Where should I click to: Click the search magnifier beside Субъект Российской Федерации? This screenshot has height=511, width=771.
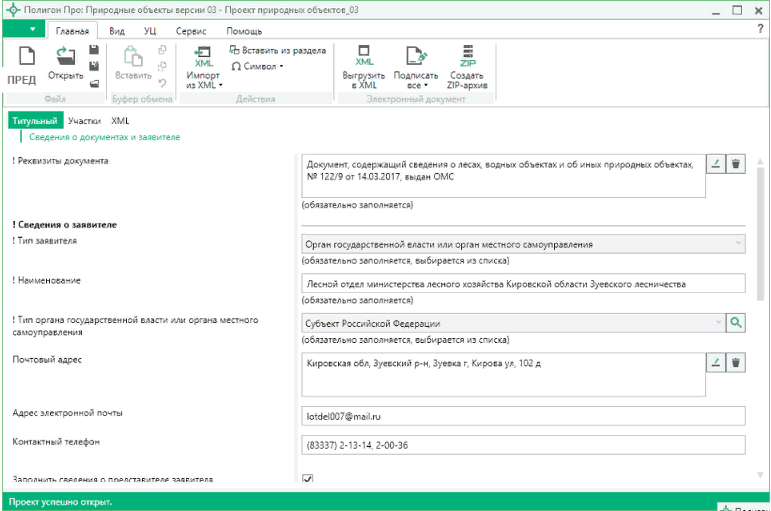click(736, 323)
